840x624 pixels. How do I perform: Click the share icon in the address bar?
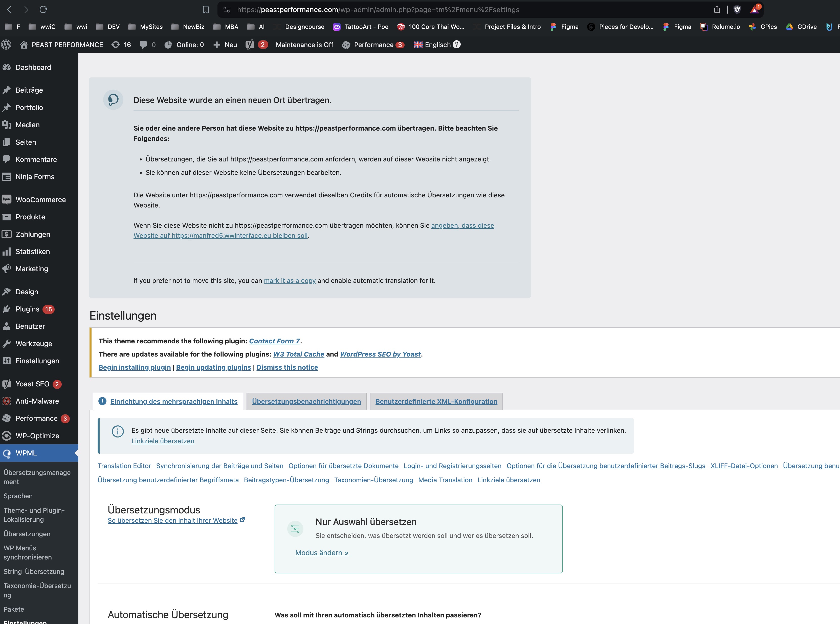point(717,9)
